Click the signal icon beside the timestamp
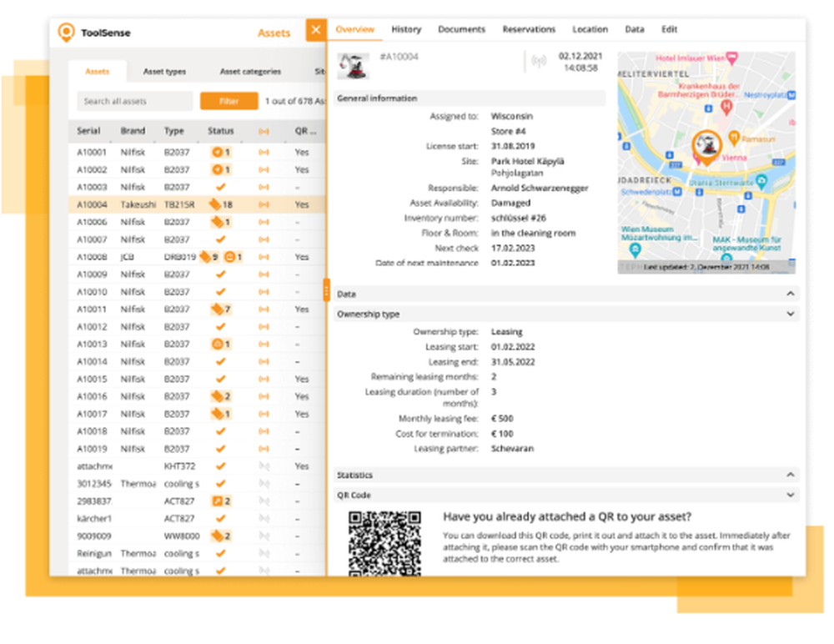Screen dimensions: 834x644 point(539,62)
